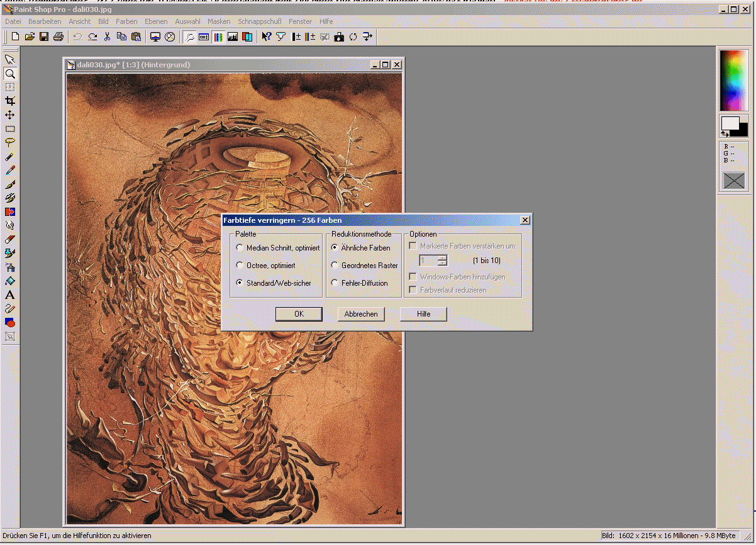Select the rectangular Selection tool

10,129
